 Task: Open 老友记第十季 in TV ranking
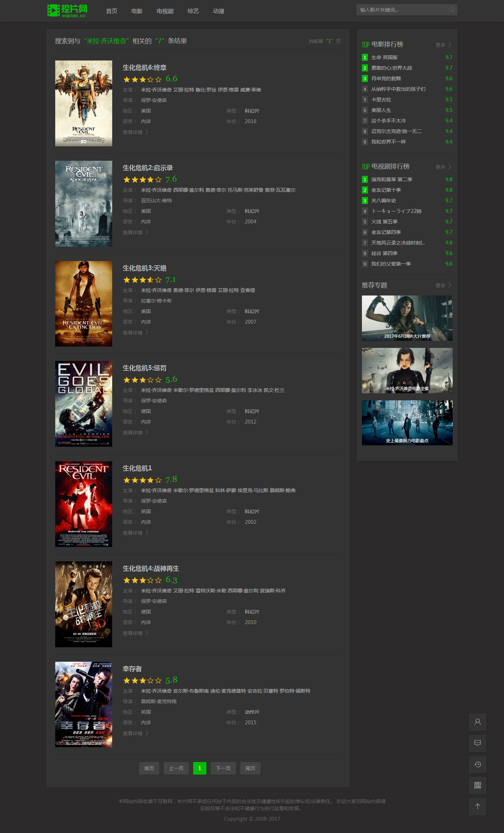click(x=386, y=190)
